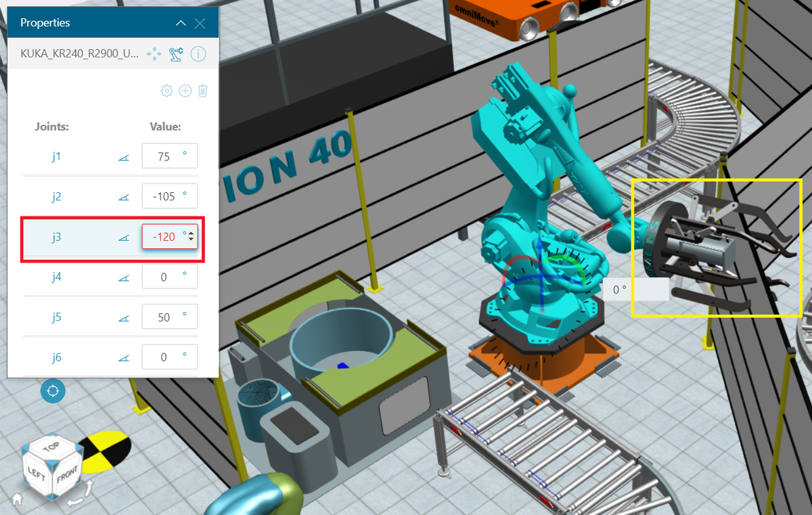Click the angle icon for joint j4
Screen dimensions: 812x515
pos(123,277)
